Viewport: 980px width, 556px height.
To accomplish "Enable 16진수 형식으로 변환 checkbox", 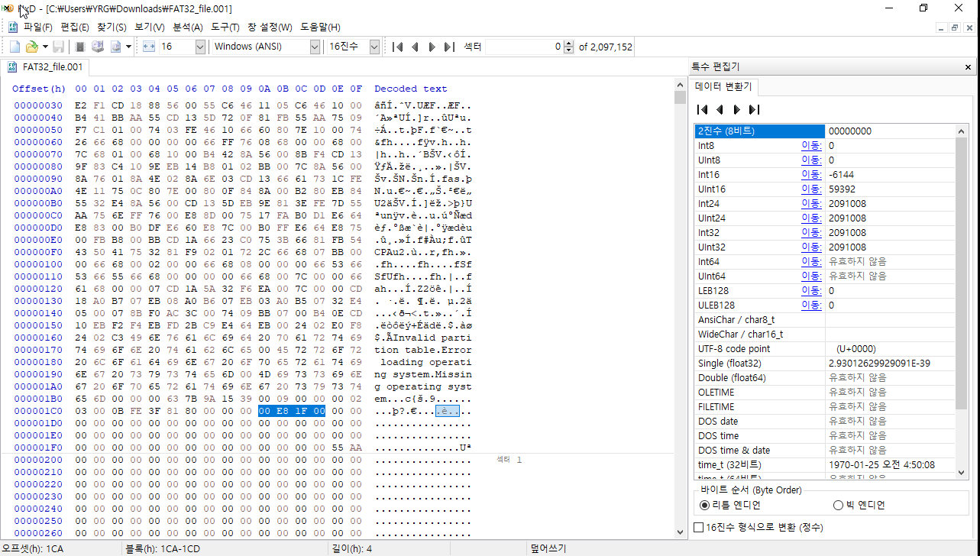I will coord(698,528).
